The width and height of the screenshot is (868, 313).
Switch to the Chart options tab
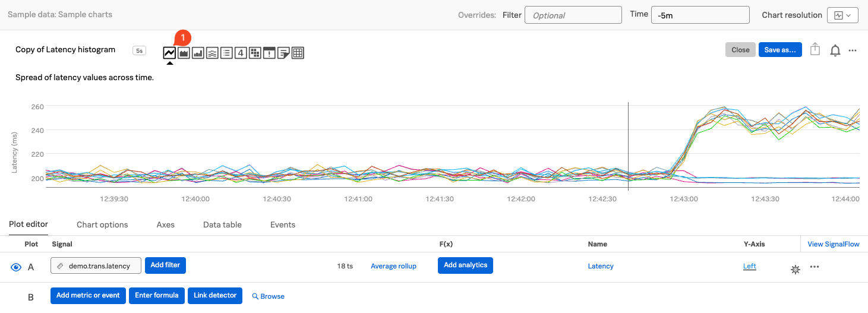pos(102,225)
